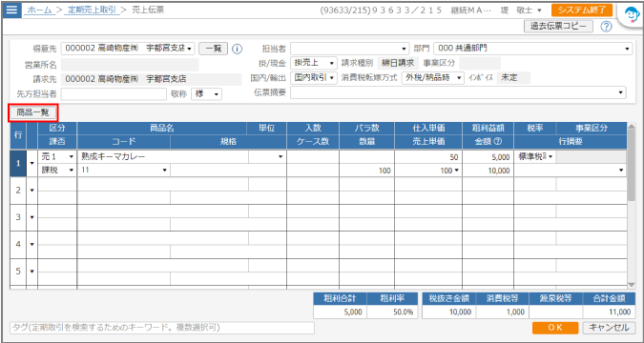Click the 商品一覧 button
This screenshot has height=343, width=644.
32,112
